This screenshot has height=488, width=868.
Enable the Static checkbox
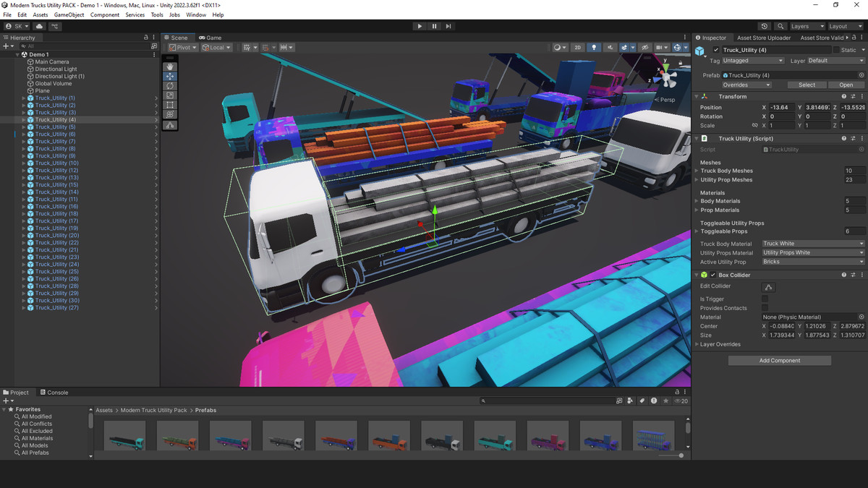point(836,50)
